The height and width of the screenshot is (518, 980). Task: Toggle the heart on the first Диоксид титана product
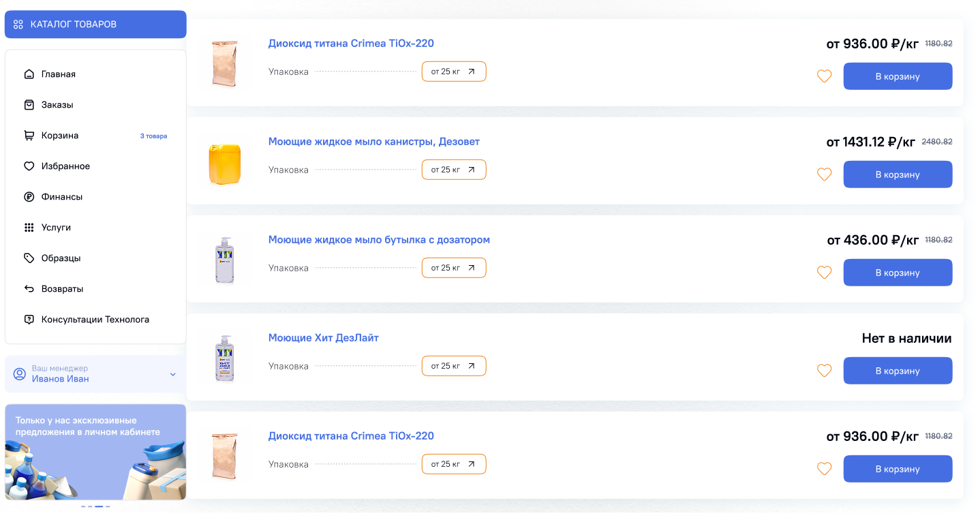coord(825,76)
